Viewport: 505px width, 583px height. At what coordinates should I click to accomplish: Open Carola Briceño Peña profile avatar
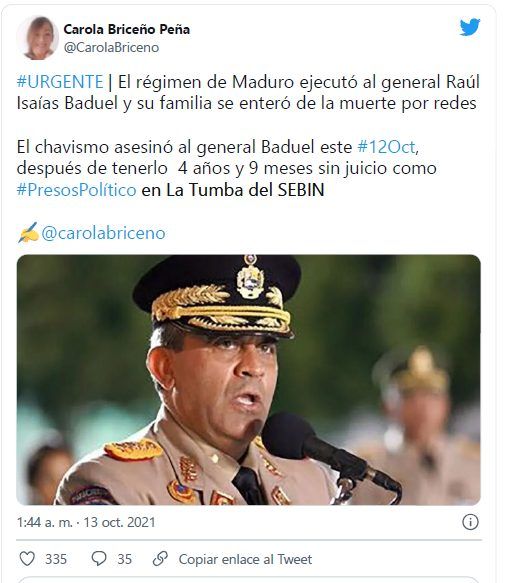pos(38,38)
